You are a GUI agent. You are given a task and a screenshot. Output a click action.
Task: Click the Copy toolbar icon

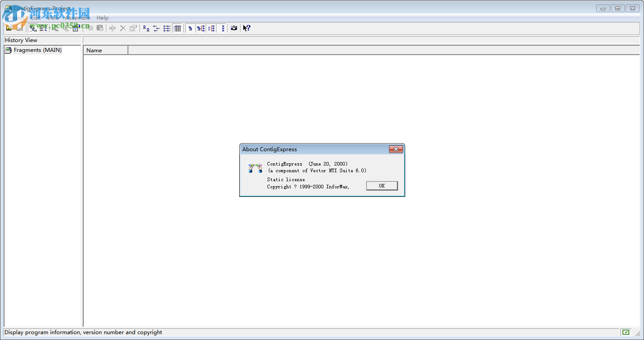pos(90,28)
